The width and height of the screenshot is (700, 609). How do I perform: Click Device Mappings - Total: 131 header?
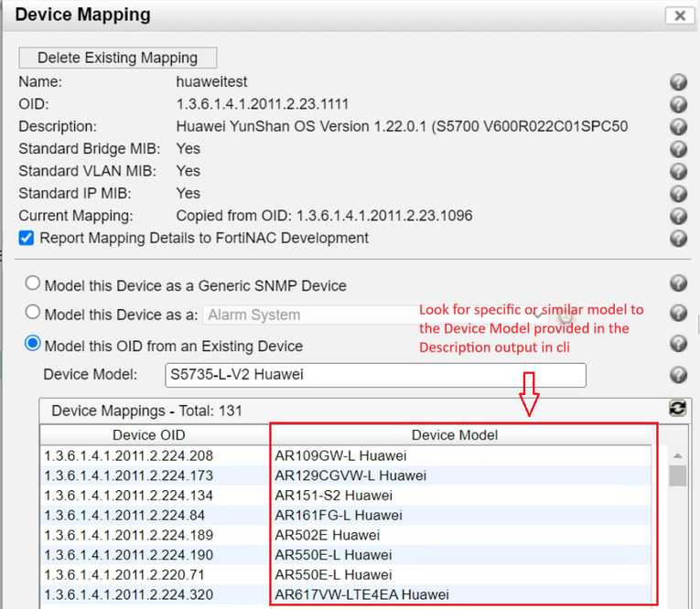point(147,411)
